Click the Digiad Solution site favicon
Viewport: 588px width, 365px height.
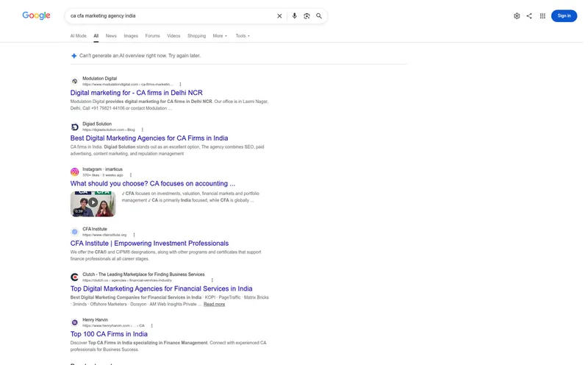[75, 127]
